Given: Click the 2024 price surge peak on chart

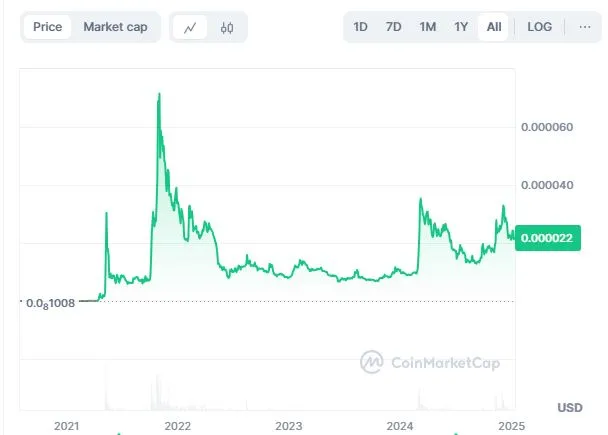Looking at the screenshot, I should (x=420, y=200).
